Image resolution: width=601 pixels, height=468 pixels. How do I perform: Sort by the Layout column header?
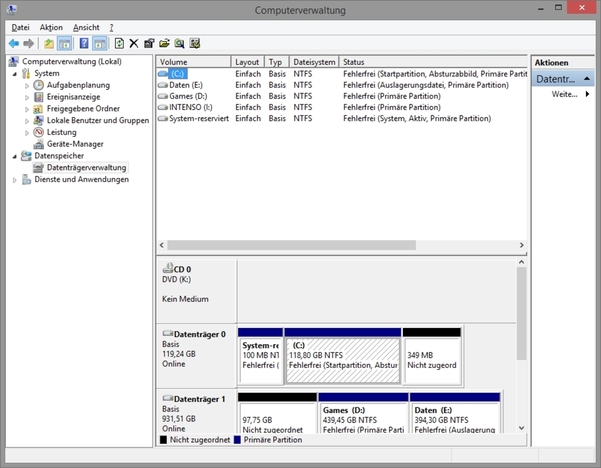point(248,62)
